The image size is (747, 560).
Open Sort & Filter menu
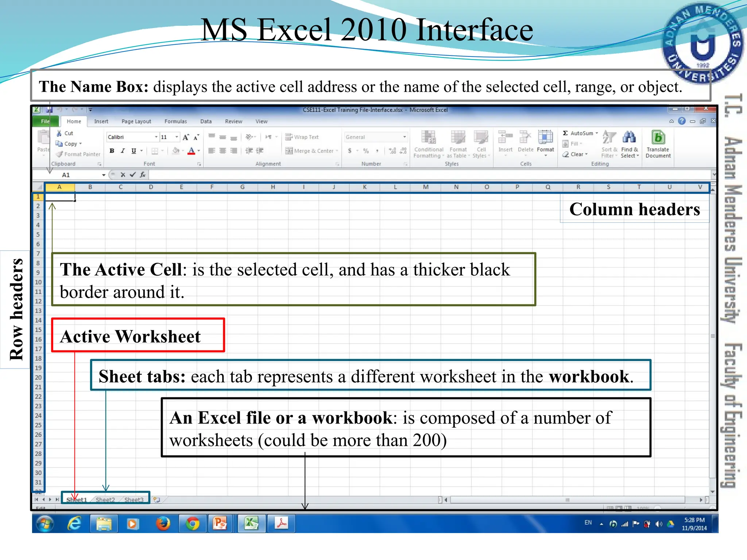(x=609, y=144)
